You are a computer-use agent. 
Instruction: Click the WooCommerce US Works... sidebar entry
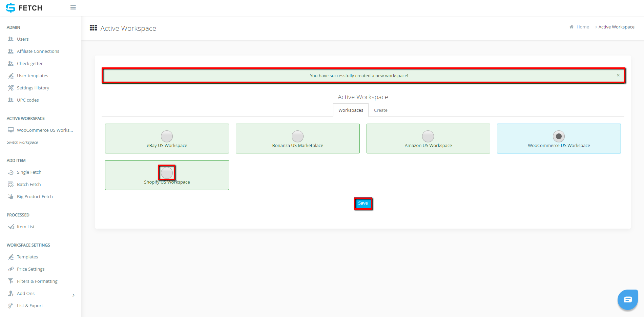[45, 130]
